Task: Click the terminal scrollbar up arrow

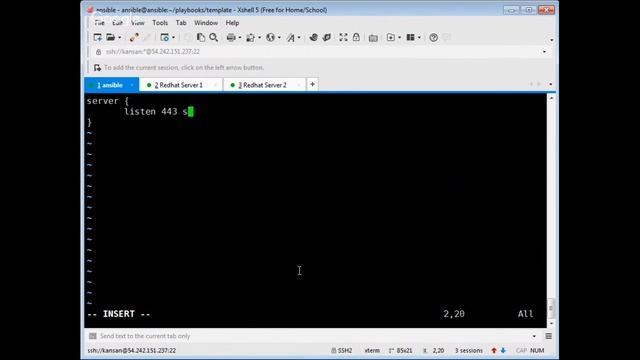Action: point(551,98)
